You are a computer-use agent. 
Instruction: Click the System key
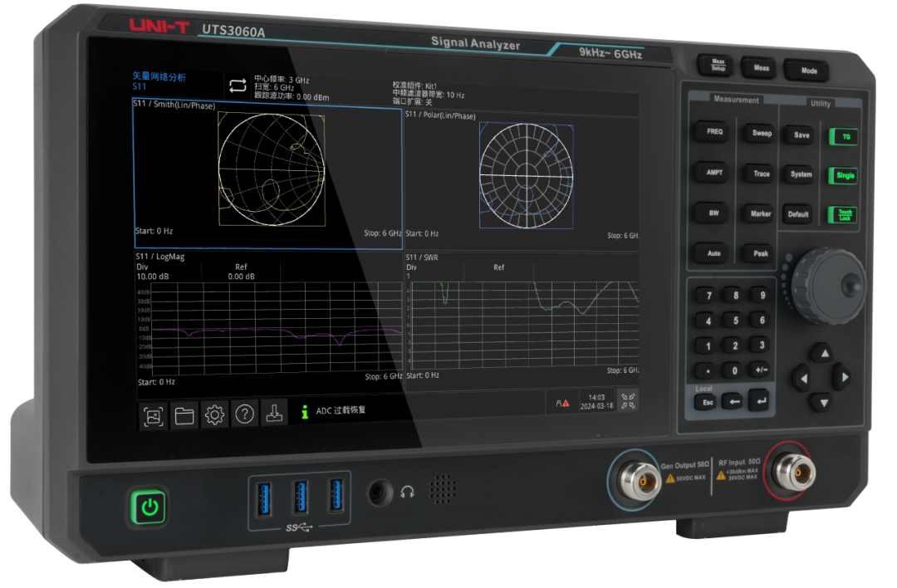800,174
